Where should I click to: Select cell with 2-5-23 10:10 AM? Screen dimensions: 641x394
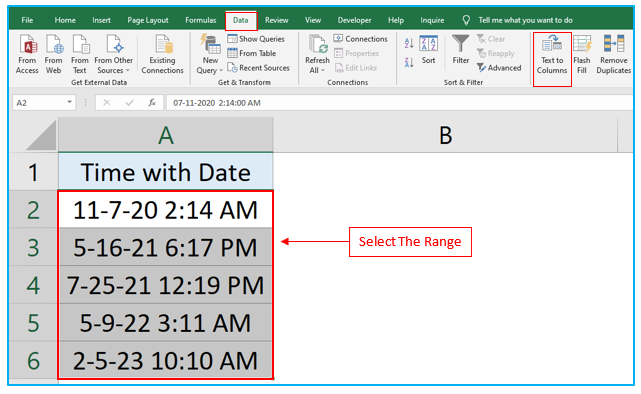point(166,360)
